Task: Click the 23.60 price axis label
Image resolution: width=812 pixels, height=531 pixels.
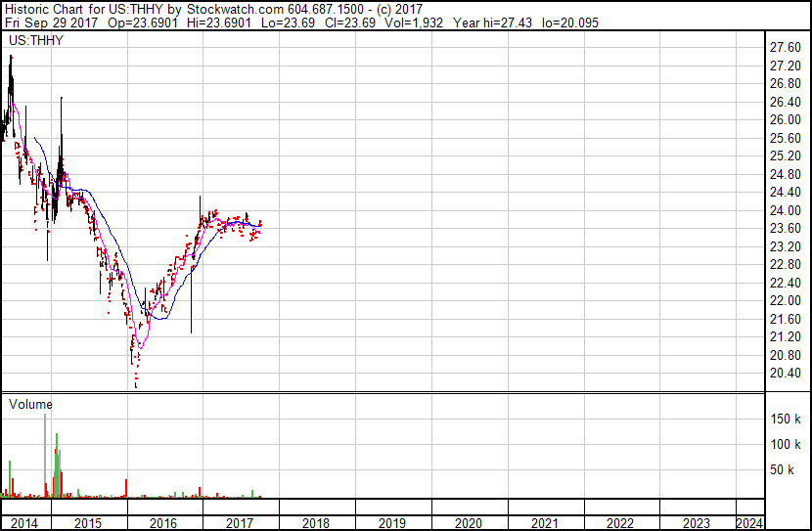Action: tap(785, 229)
